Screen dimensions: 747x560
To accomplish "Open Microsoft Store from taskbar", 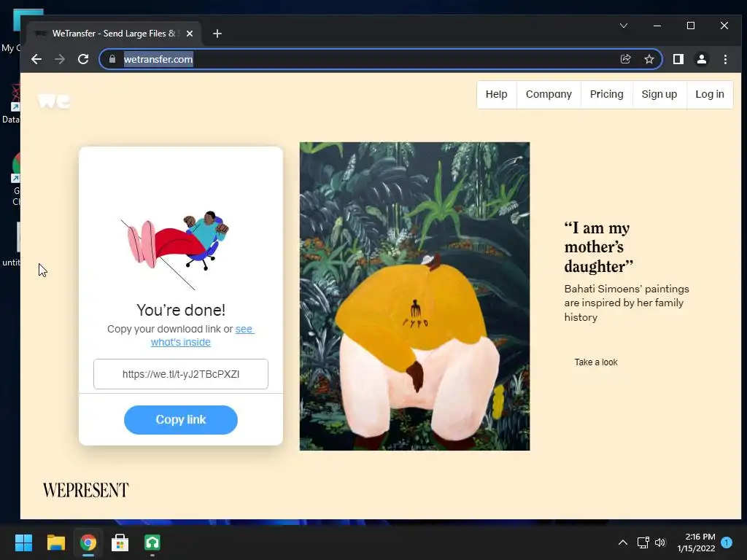I will pyautogui.click(x=120, y=542).
